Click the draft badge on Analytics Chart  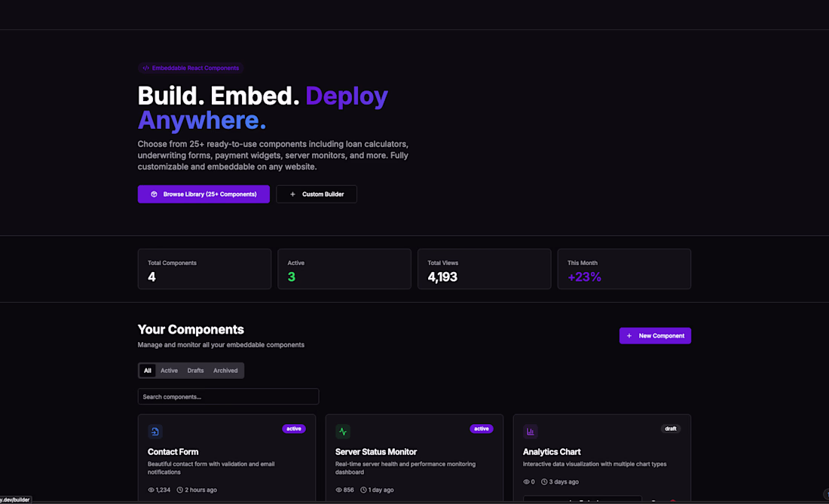pos(670,429)
